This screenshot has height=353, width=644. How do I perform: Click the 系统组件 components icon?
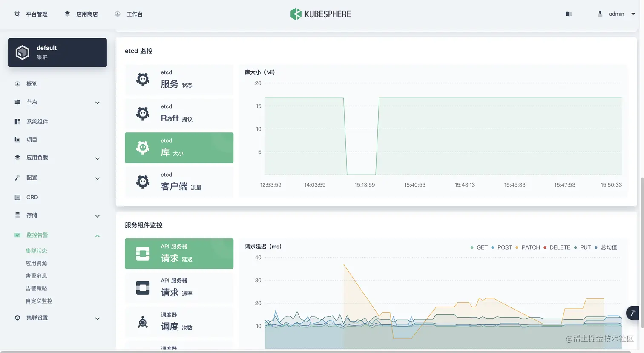point(17,121)
